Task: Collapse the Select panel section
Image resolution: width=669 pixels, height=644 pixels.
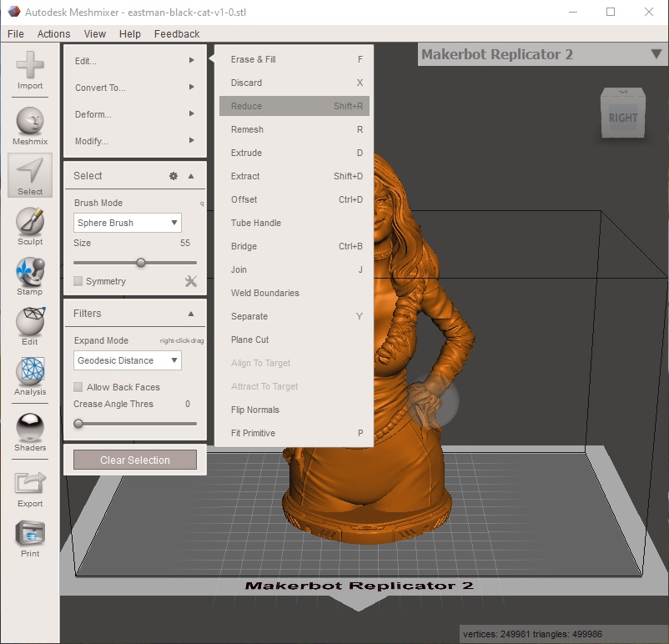Action: pyautogui.click(x=191, y=176)
